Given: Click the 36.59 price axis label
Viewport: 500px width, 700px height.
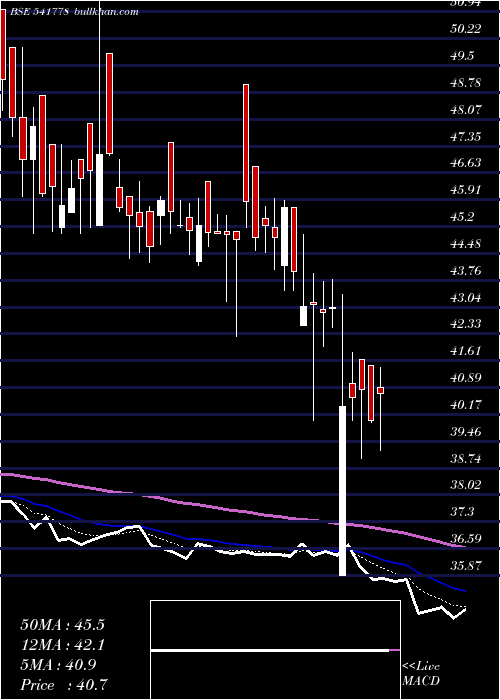Looking at the screenshot, I should tap(466, 539).
